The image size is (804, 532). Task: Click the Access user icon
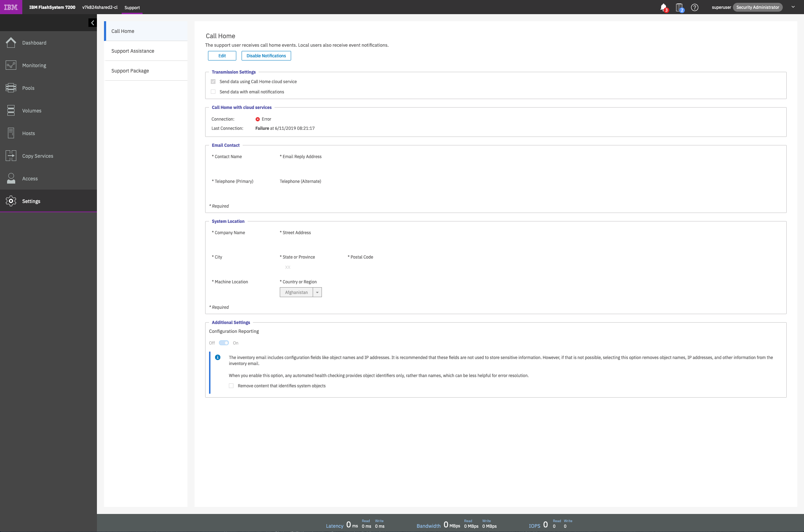[x=11, y=178]
